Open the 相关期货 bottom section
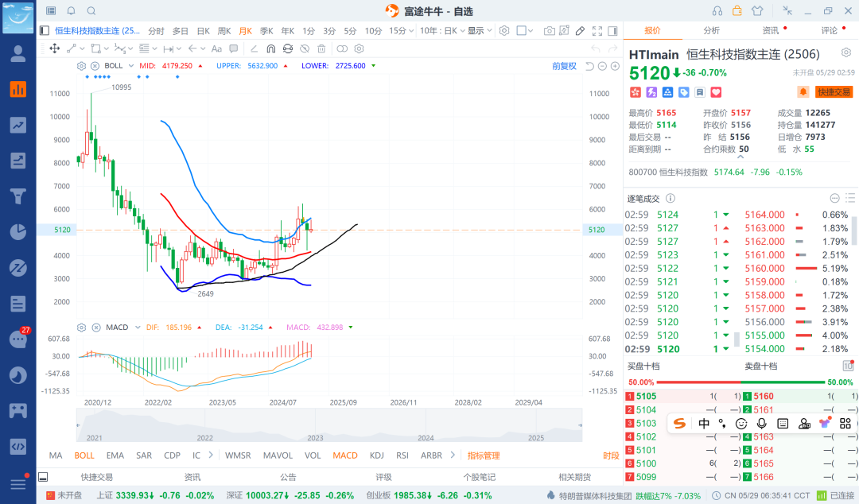859x504 pixels. pos(575,477)
